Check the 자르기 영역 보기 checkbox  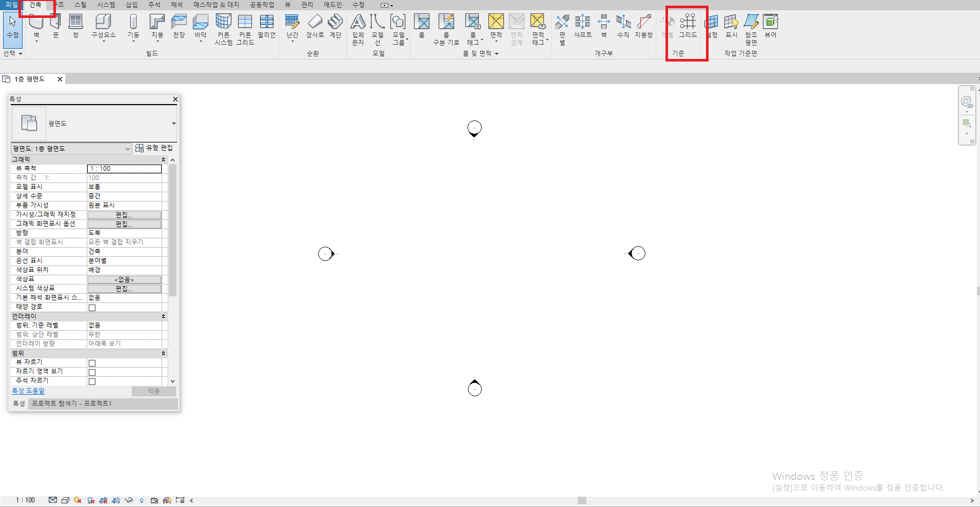92,372
